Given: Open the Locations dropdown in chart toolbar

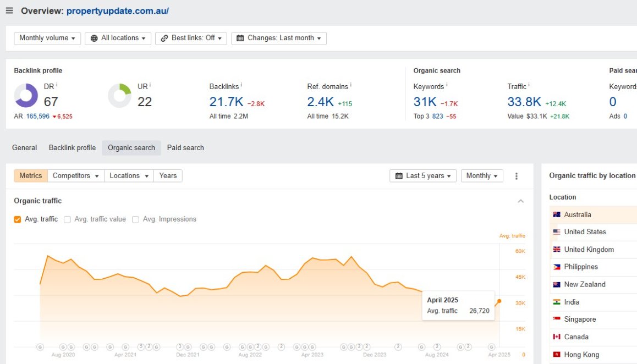Looking at the screenshot, I should click(x=129, y=176).
